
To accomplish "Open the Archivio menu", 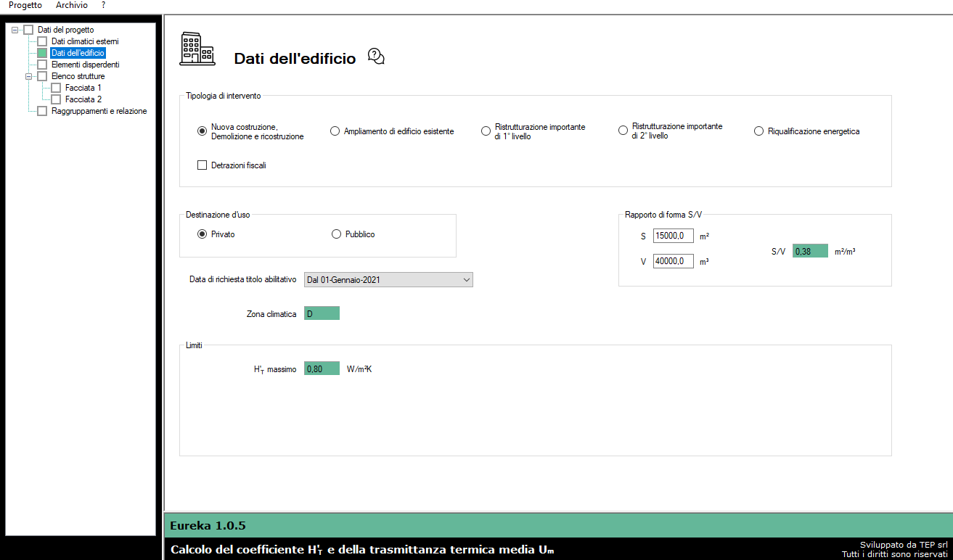I will (x=72, y=5).
